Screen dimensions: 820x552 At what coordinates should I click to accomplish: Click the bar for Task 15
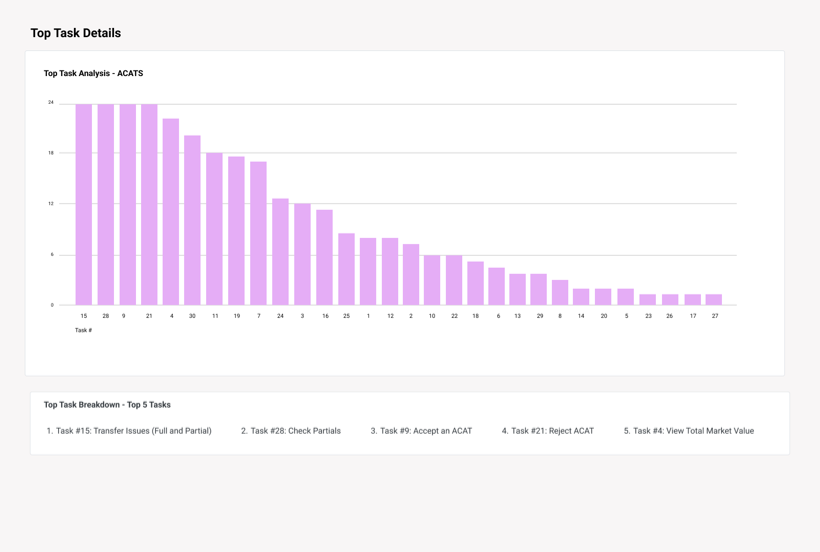coord(84,205)
